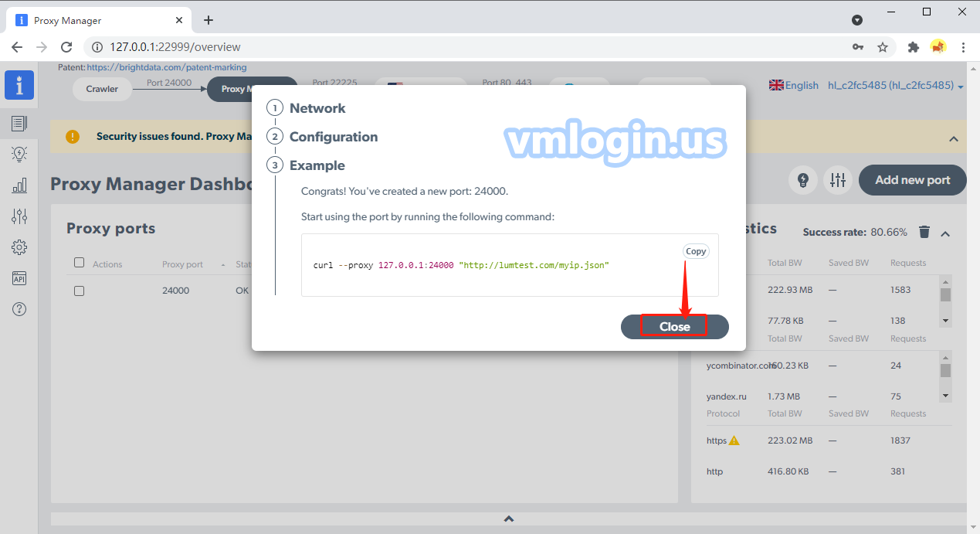The height and width of the screenshot is (534, 980).
Task: Open the account hl_c2fc5485 dropdown
Action: tap(895, 86)
